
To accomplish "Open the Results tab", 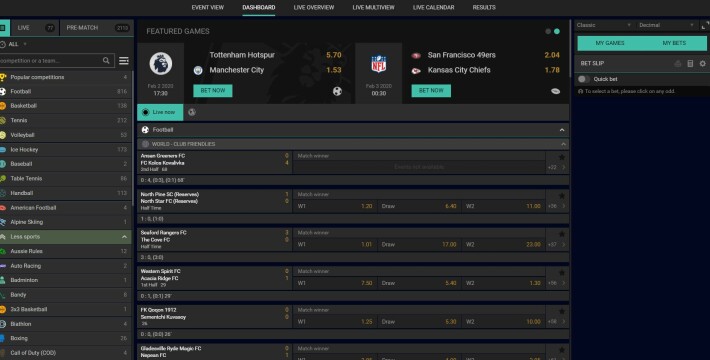I will pyautogui.click(x=484, y=8).
